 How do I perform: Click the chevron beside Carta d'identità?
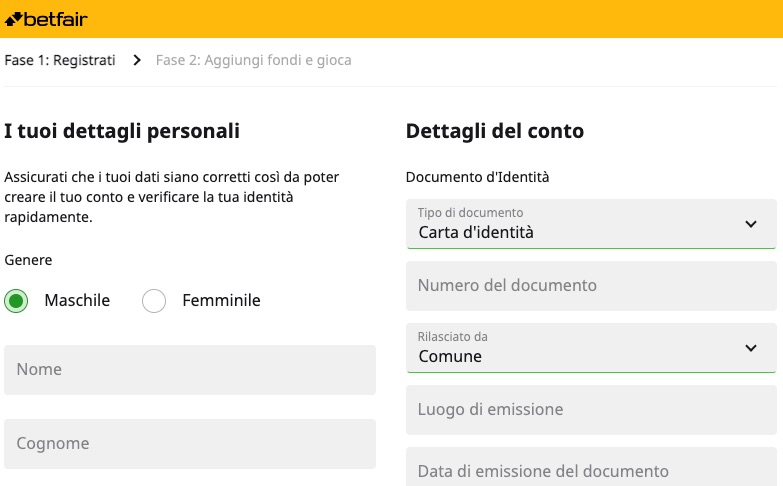pyautogui.click(x=751, y=224)
